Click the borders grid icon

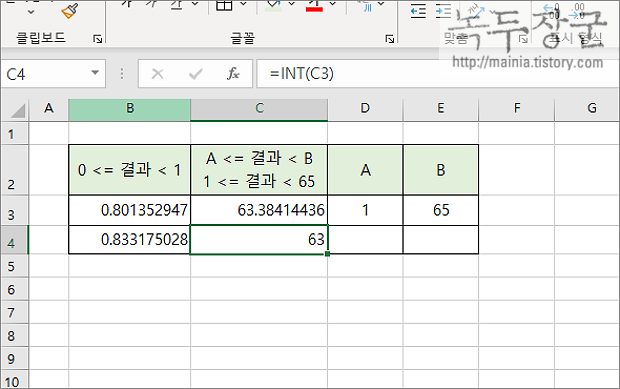224,6
